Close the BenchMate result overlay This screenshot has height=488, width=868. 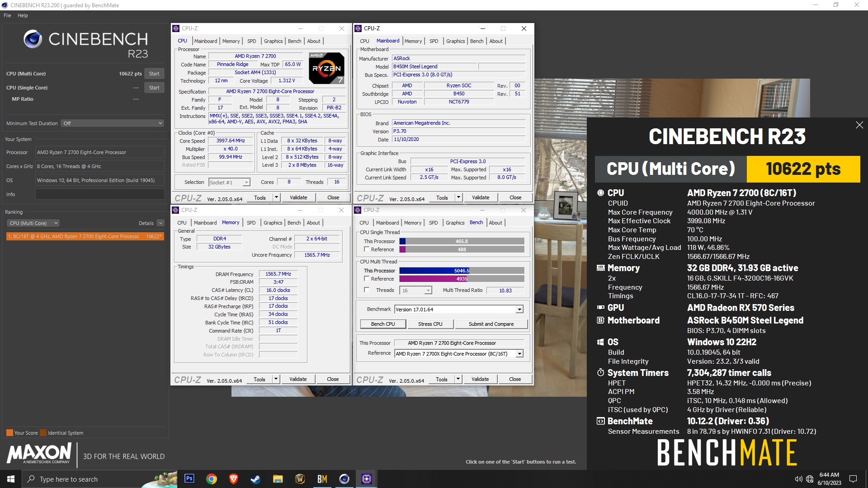coord(859,125)
